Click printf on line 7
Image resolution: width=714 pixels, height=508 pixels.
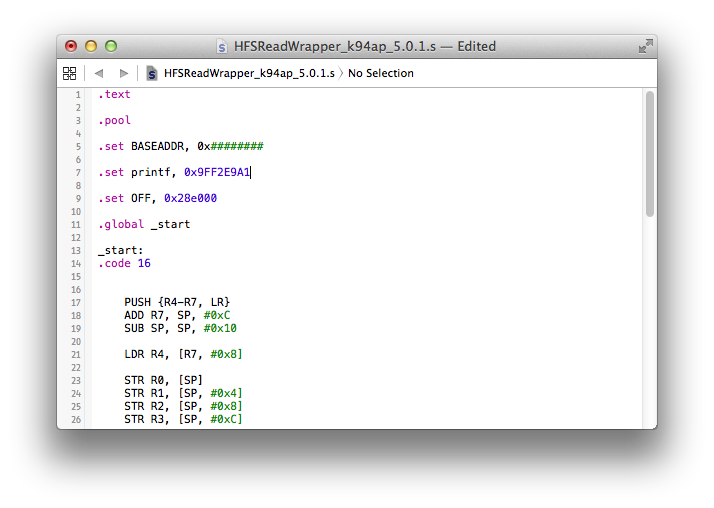pos(150,172)
